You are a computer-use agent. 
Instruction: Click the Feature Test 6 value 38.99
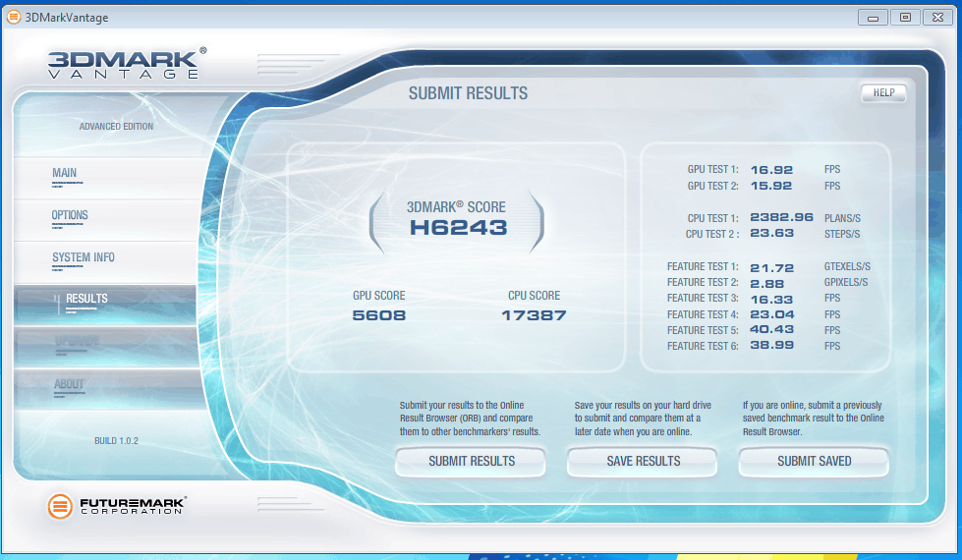771,345
